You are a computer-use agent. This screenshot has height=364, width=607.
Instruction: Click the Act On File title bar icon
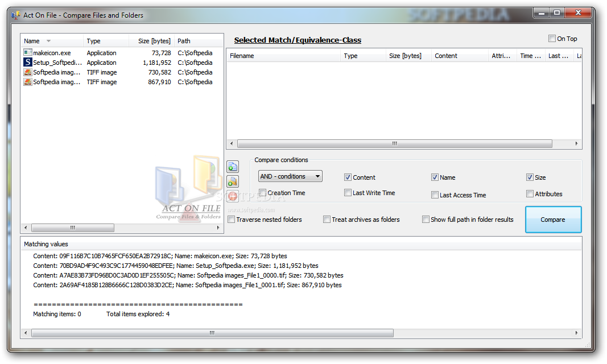16,15
